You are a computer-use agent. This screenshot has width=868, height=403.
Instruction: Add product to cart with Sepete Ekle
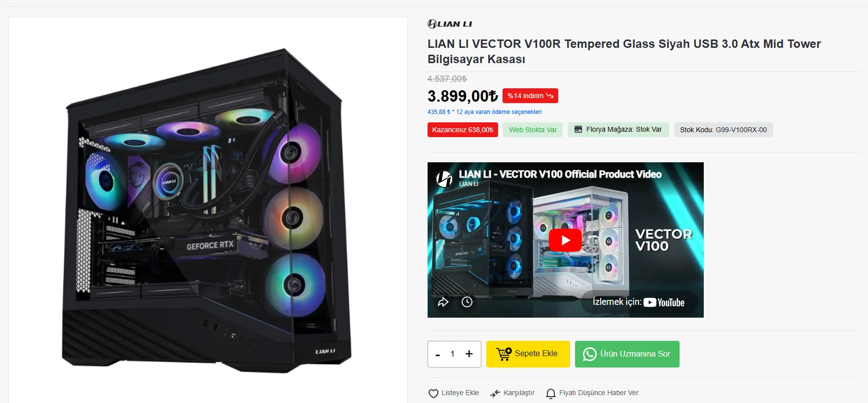point(528,354)
